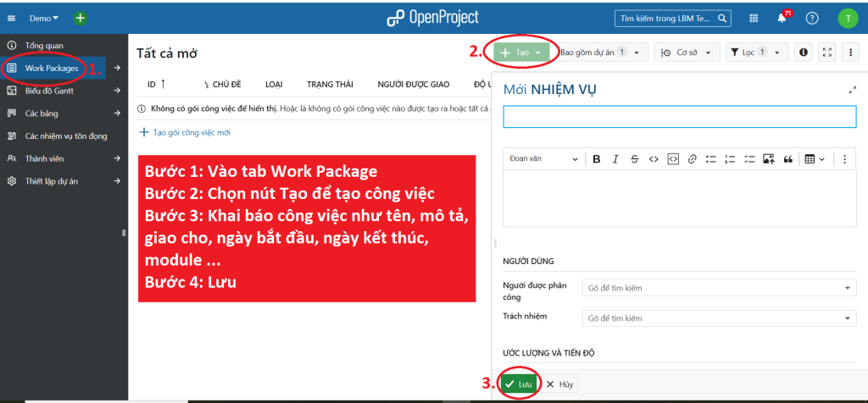The image size is (868, 403).
Task: Upload image via editor toolbar icon
Action: [768, 159]
